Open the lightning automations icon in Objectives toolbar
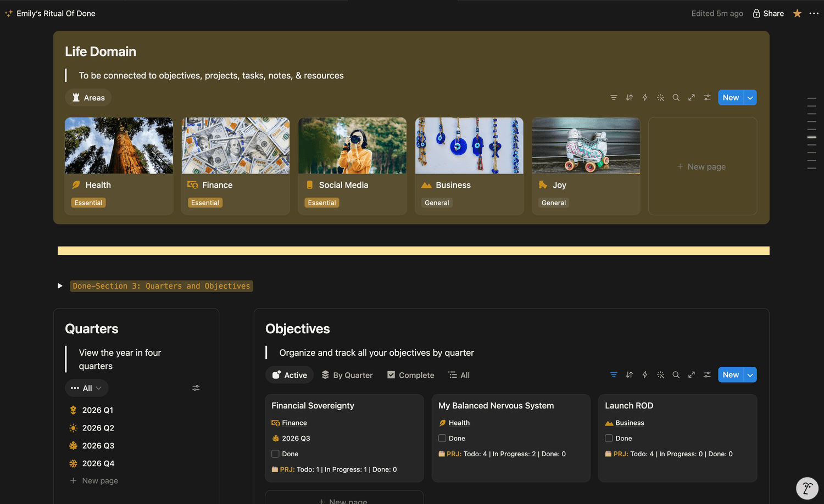Screen dimensions: 824x504 point(645,375)
